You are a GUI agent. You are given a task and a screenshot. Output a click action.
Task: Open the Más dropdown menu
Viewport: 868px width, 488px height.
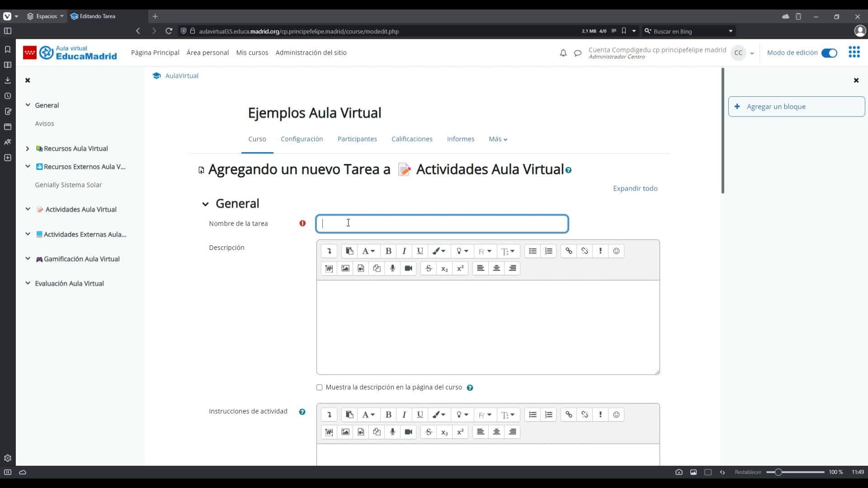click(498, 139)
